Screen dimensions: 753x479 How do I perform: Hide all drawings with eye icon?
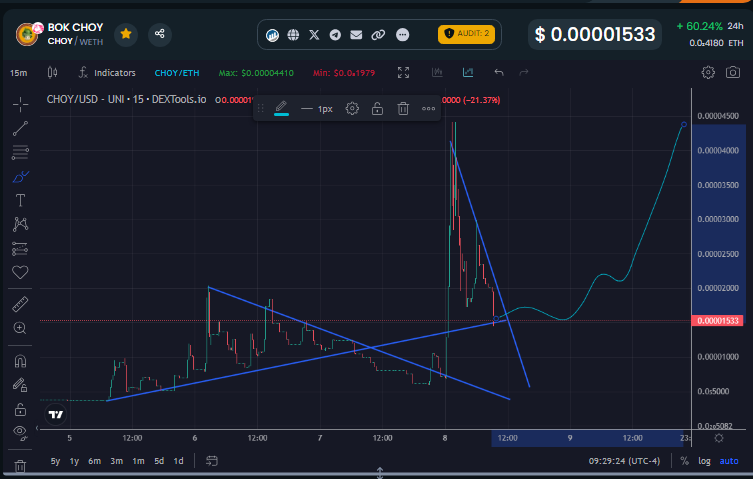(20, 431)
